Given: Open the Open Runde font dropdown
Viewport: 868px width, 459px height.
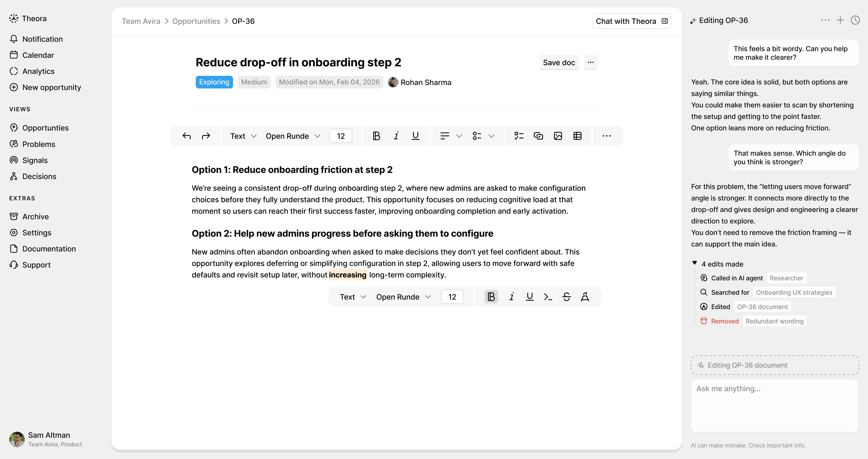Looking at the screenshot, I should (292, 136).
